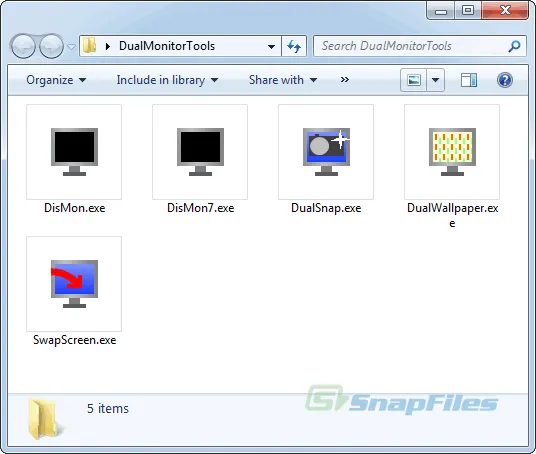The width and height of the screenshot is (536, 454).
Task: Toggle the preview pane
Action: tap(469, 80)
